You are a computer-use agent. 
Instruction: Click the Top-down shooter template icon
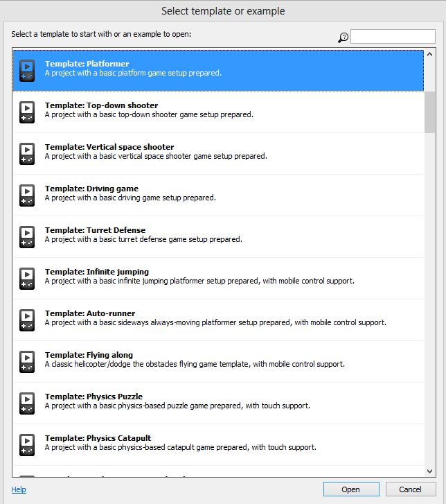tap(27, 112)
